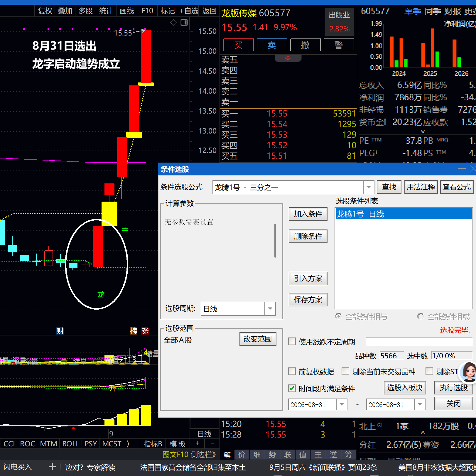Click the 保存方案 button

(x=308, y=300)
